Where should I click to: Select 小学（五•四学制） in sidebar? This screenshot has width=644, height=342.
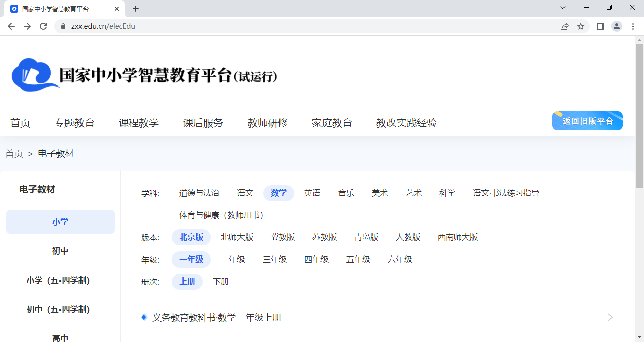(x=60, y=280)
